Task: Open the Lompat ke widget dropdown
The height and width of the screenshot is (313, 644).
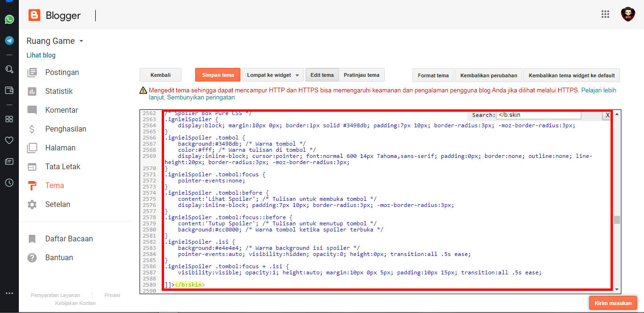Action: tap(272, 75)
